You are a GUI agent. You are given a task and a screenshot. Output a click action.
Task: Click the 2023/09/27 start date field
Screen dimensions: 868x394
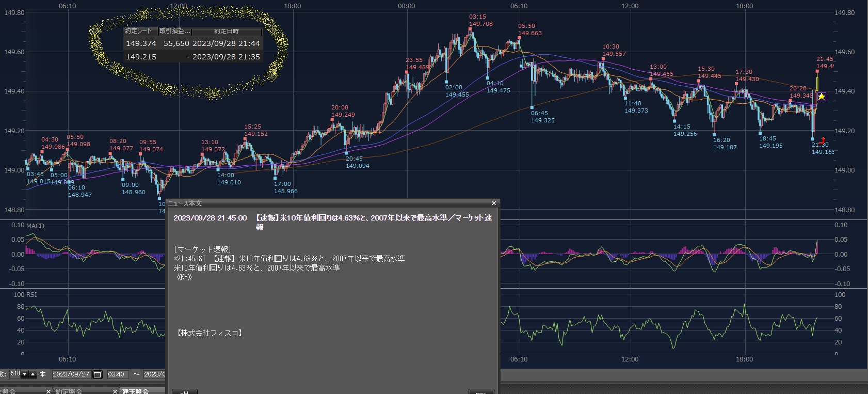click(71, 374)
